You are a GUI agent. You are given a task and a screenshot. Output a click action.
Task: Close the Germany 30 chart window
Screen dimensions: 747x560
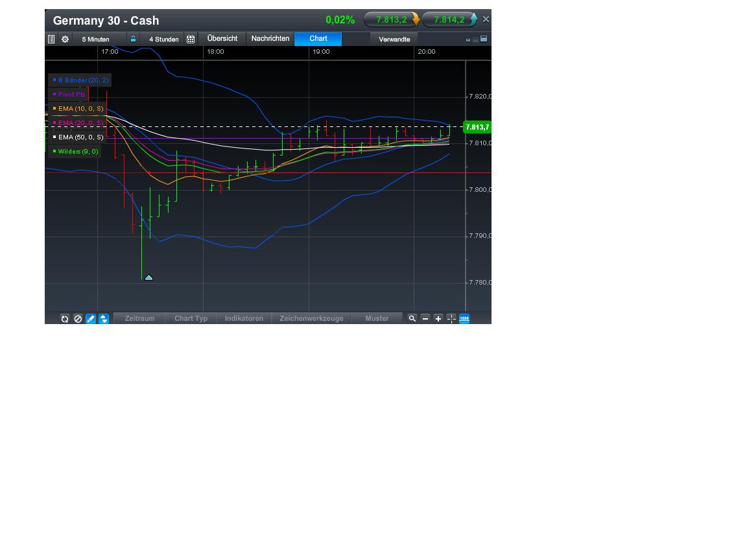click(486, 19)
